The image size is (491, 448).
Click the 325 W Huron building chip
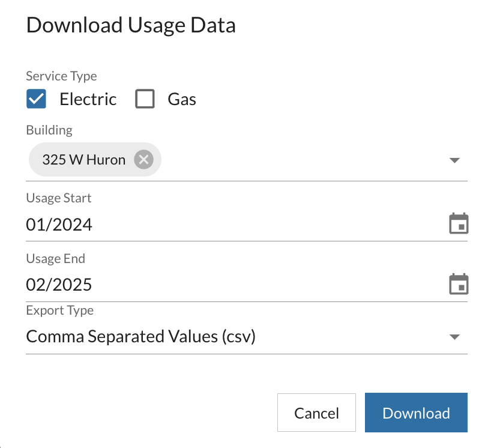coord(83,160)
